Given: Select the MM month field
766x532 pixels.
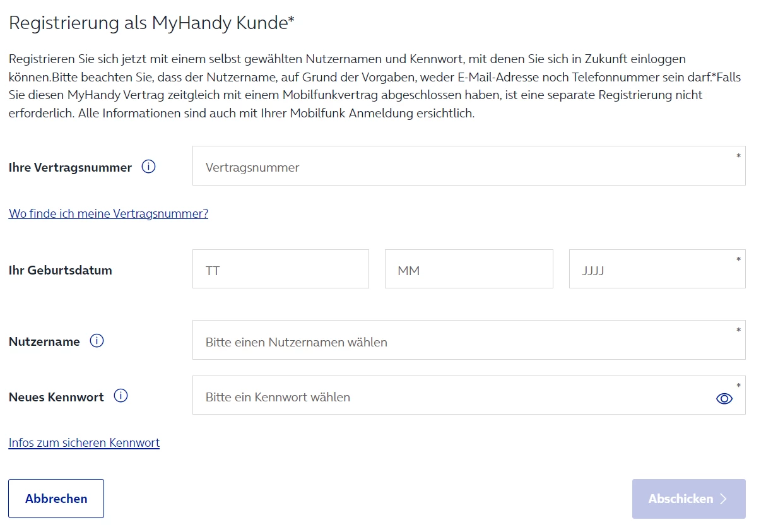Looking at the screenshot, I should pos(468,269).
